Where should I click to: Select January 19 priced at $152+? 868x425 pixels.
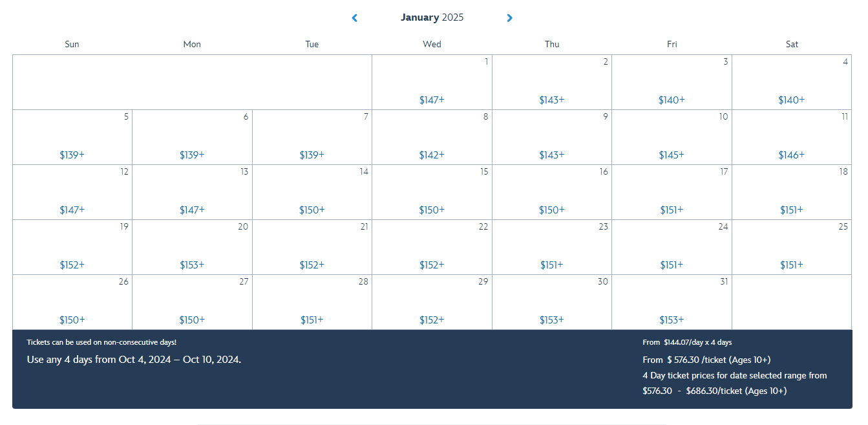coord(72,247)
